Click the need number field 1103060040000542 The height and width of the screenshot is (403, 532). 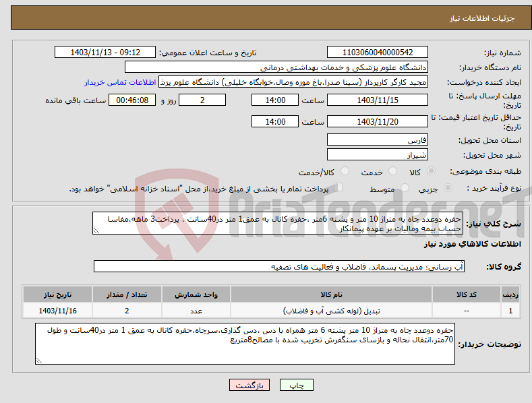click(x=378, y=53)
